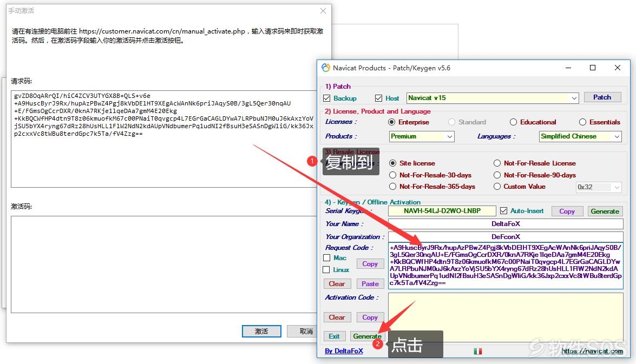
Task: Click Paste to insert the request code
Action: pyautogui.click(x=370, y=284)
